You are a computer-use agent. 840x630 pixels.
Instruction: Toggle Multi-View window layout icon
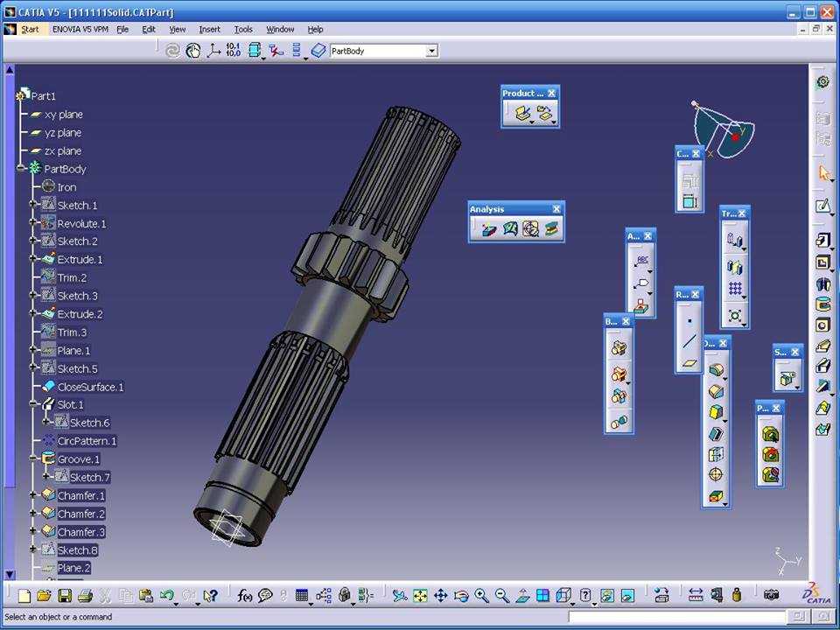[x=542, y=596]
